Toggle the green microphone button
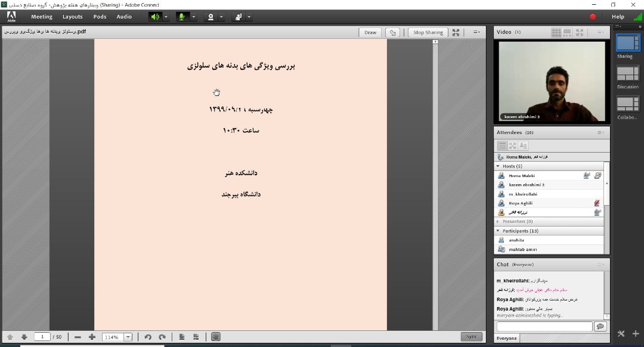Screen dimensions: 644x347 tap(182, 17)
